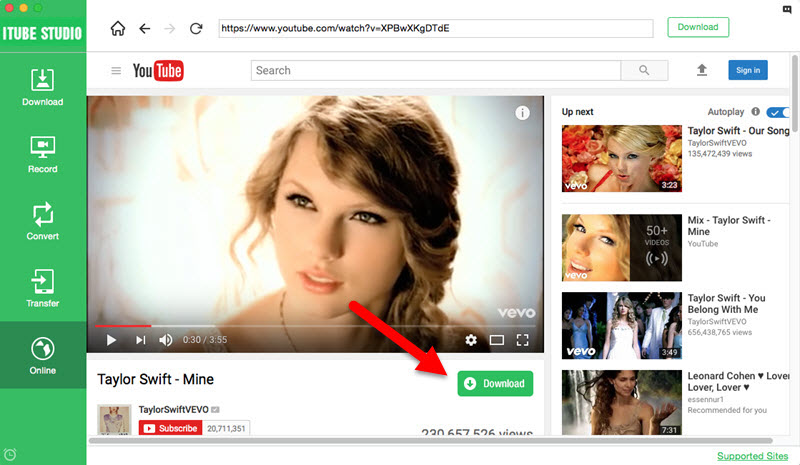Click the URL address field
The width and height of the screenshot is (800, 465).
tap(436, 29)
